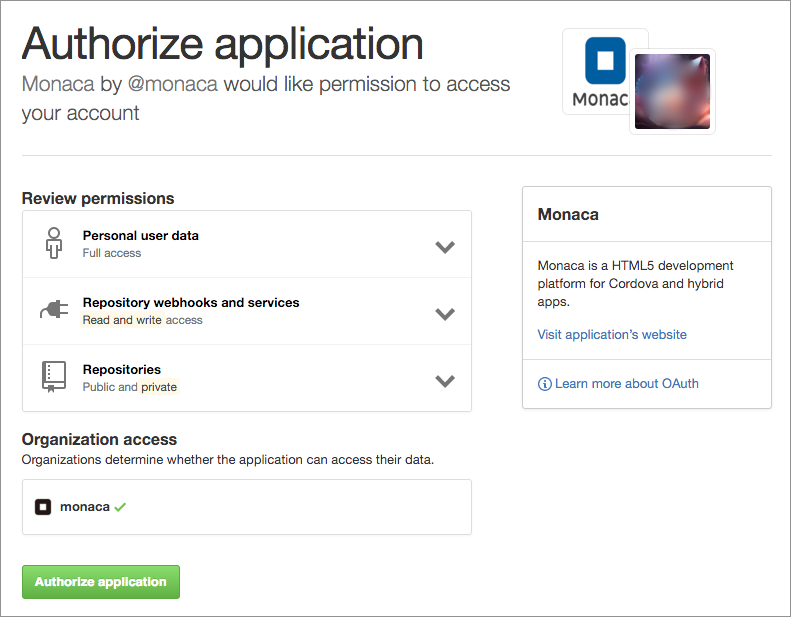
Task: Click the monaca organization square icon
Action: click(x=43, y=507)
